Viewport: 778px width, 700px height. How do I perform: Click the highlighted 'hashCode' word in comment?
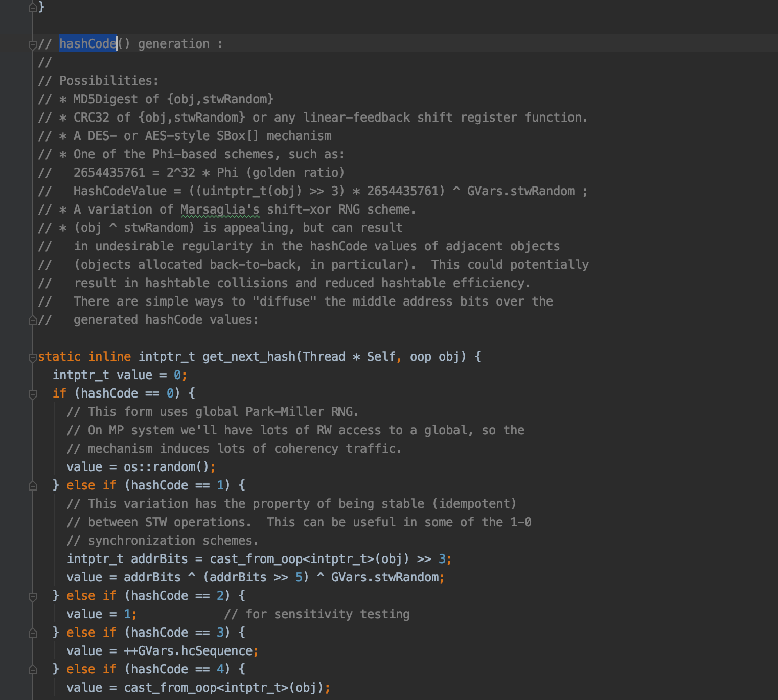coord(88,44)
